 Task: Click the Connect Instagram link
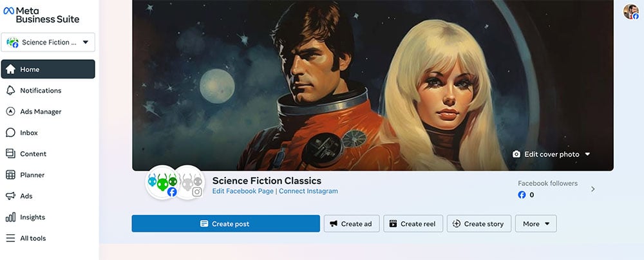pyautogui.click(x=308, y=191)
